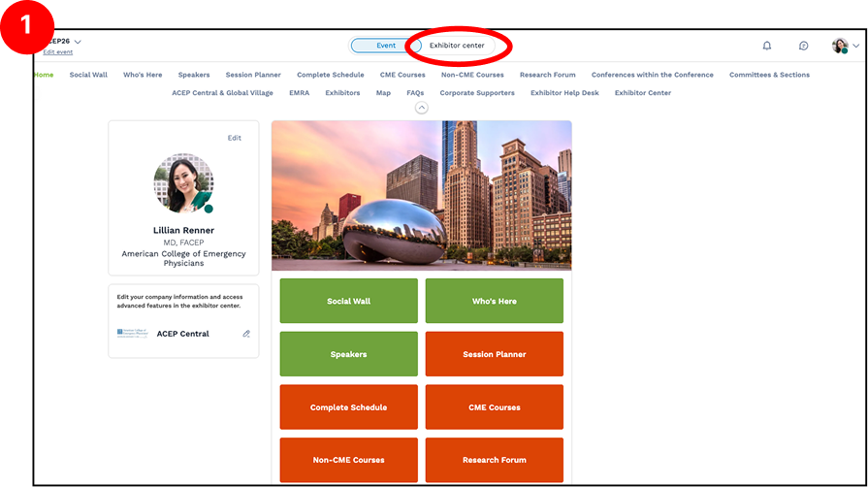The image size is (868, 487).
Task: Open the notifications bell icon
Action: point(767,46)
